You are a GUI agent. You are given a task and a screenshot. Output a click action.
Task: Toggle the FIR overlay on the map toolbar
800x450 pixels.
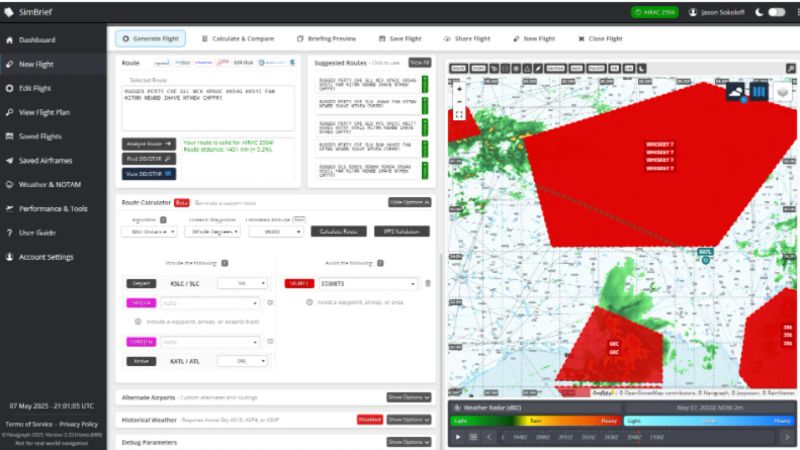pyautogui.click(x=614, y=68)
